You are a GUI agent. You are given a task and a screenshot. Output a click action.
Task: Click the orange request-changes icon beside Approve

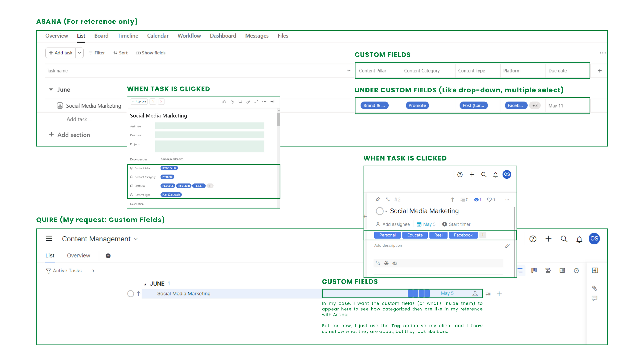click(x=153, y=102)
